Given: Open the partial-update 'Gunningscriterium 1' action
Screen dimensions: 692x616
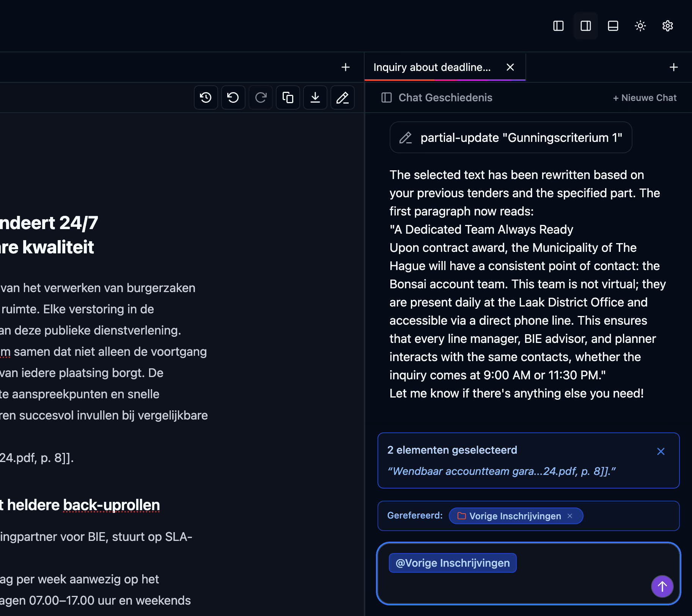Looking at the screenshot, I should coord(511,137).
